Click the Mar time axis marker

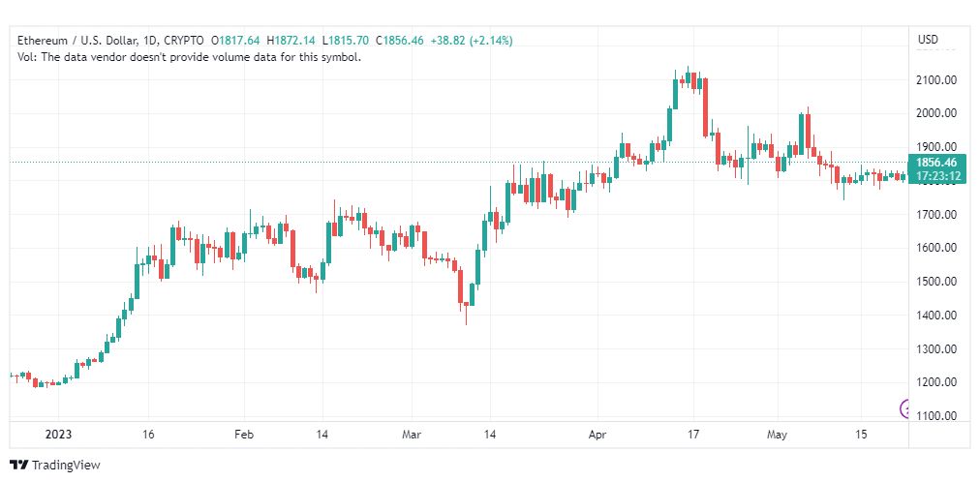click(x=413, y=435)
